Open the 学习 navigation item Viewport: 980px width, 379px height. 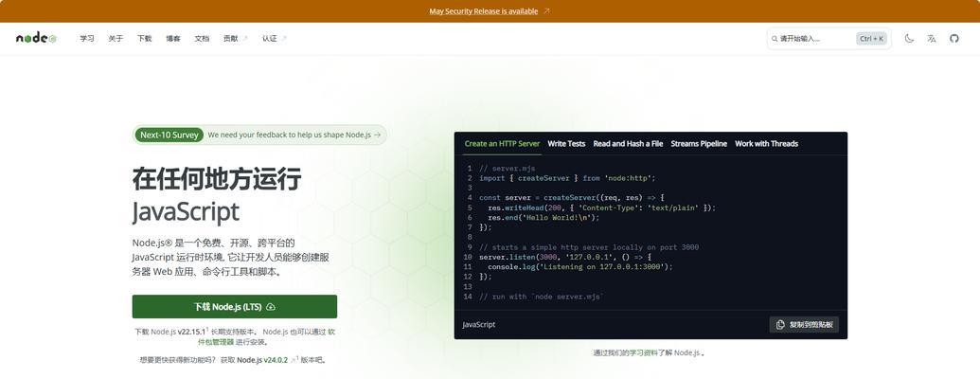pos(87,39)
